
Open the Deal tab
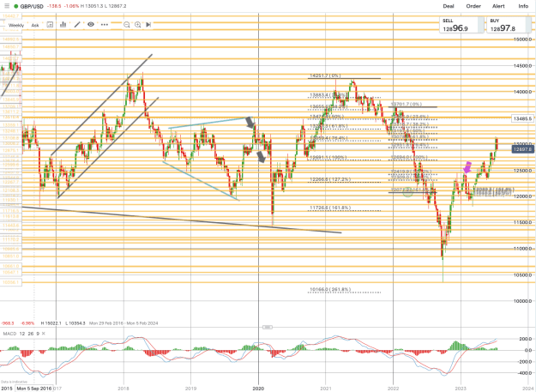pos(449,6)
